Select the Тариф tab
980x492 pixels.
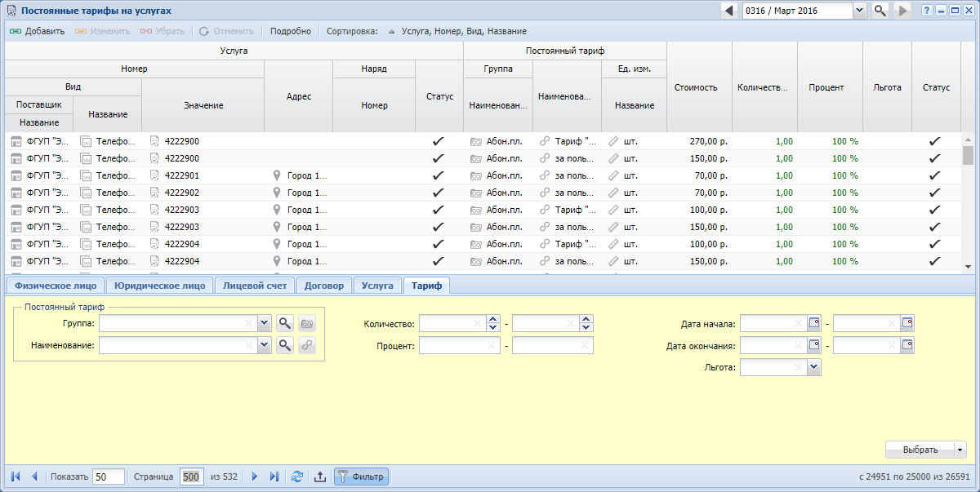pyautogui.click(x=426, y=286)
